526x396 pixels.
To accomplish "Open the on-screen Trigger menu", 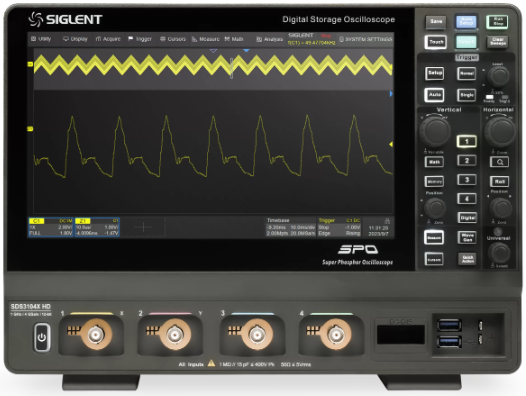I will coord(140,39).
